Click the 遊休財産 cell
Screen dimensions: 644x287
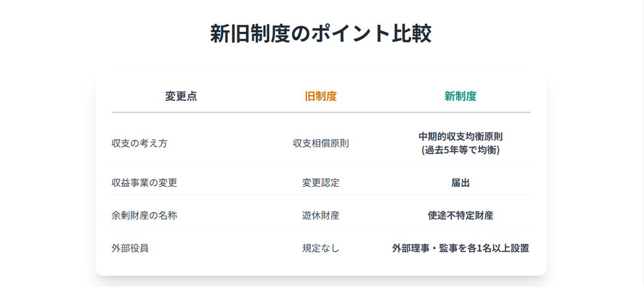click(x=321, y=215)
